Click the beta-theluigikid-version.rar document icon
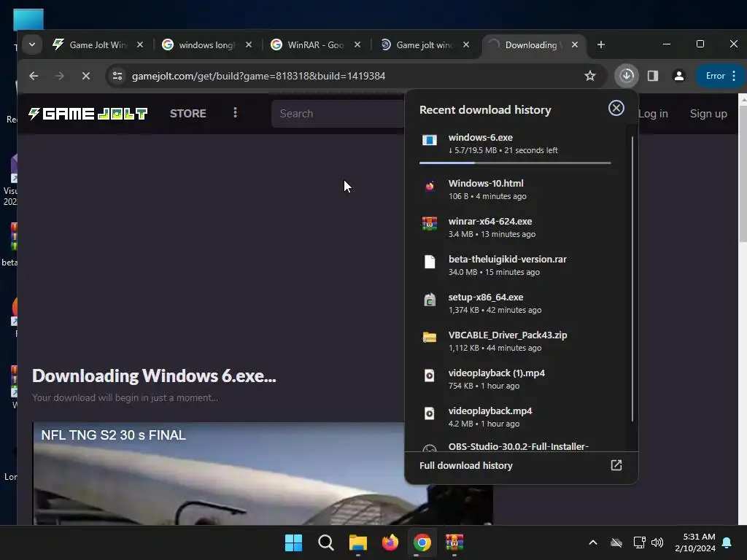747x560 pixels. coord(429,262)
